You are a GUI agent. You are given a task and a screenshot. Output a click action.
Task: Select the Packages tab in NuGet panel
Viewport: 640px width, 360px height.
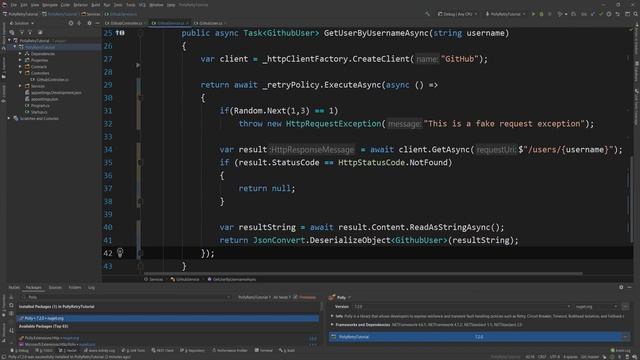point(34,287)
